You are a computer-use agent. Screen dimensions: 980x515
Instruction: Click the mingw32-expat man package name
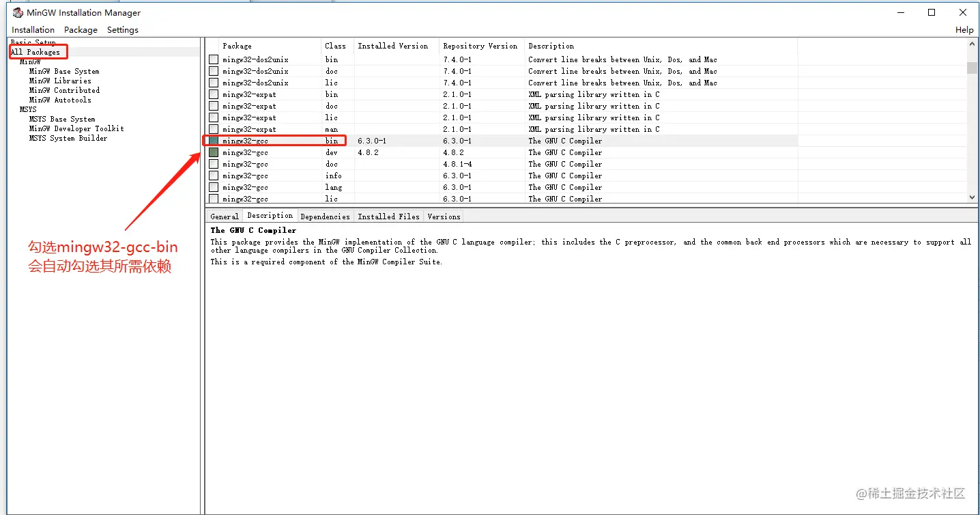click(x=249, y=130)
